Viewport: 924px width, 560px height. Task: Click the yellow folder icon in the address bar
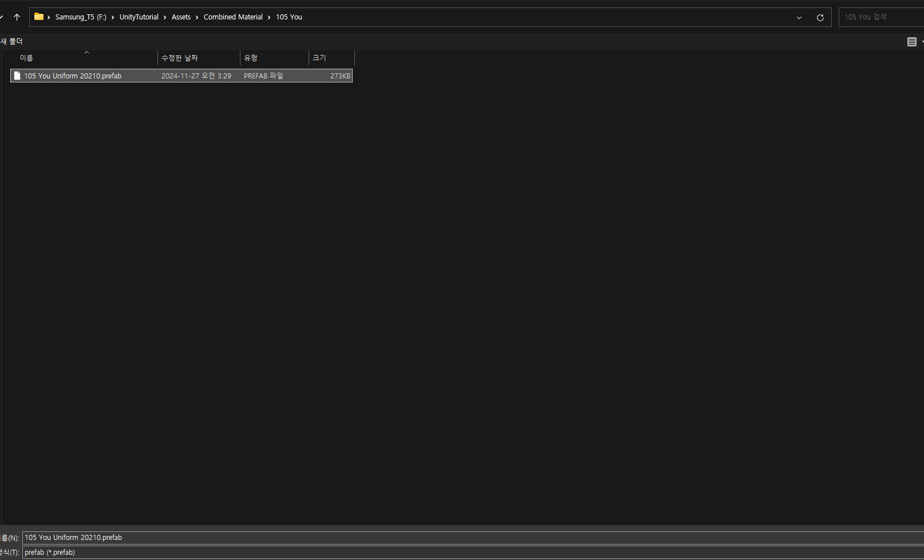tap(38, 17)
